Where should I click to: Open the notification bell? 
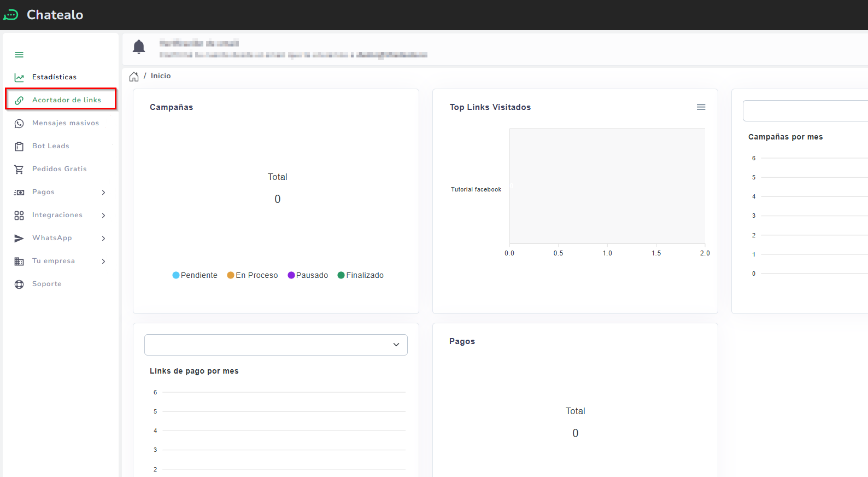click(x=139, y=47)
